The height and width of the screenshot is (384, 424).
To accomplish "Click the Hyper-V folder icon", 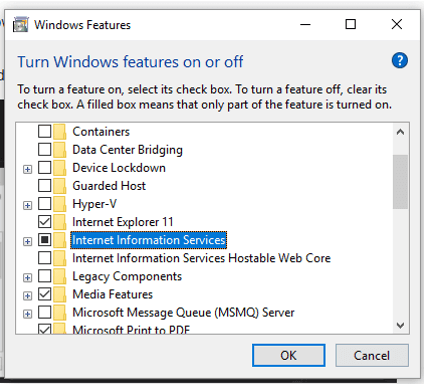I will point(59,204).
